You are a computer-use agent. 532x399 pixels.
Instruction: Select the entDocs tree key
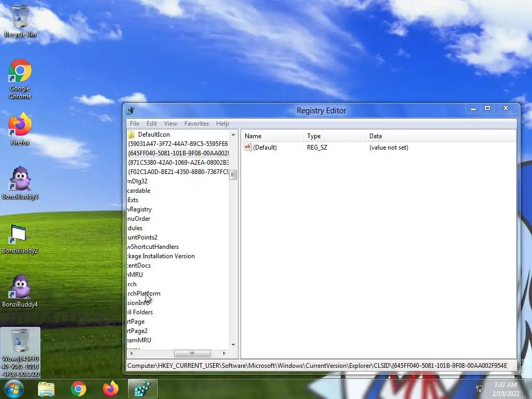click(139, 265)
